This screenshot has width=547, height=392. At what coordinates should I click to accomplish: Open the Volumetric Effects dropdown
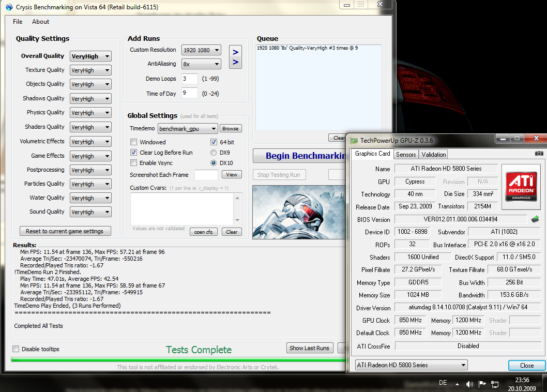[x=90, y=141]
